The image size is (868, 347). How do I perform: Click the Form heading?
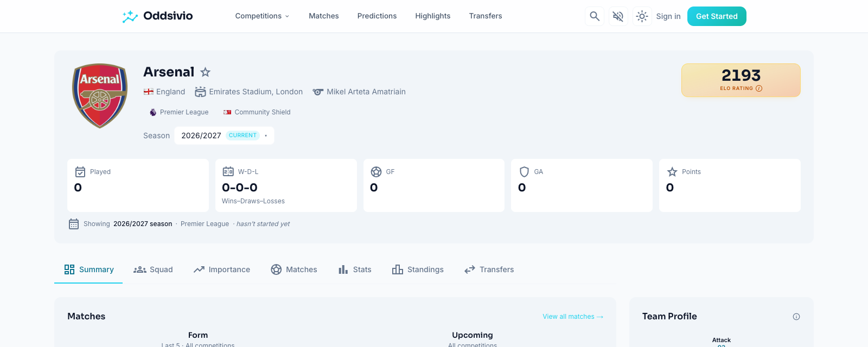click(x=198, y=335)
